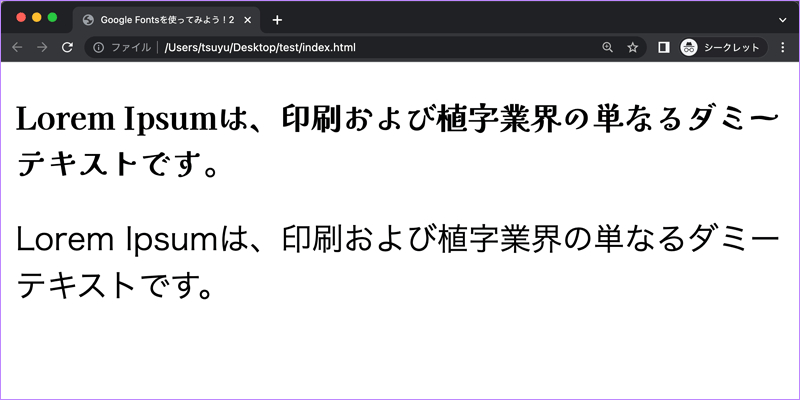Click the ファイル label in address bar
Image resolution: width=800 pixels, height=400 pixels.
131,47
